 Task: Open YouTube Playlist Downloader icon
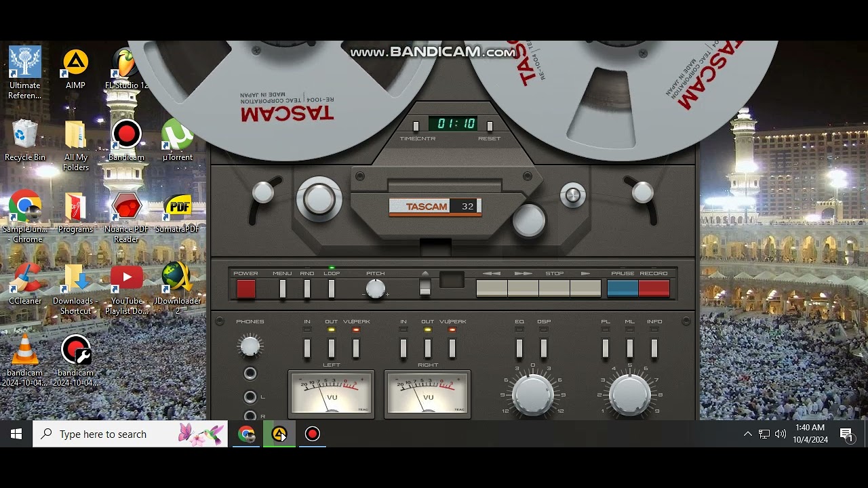point(126,289)
